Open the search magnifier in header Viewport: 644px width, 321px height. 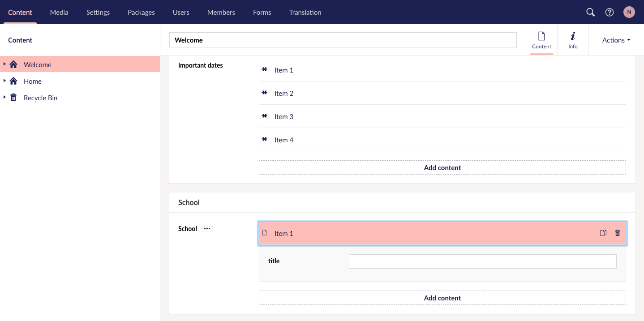click(x=590, y=13)
